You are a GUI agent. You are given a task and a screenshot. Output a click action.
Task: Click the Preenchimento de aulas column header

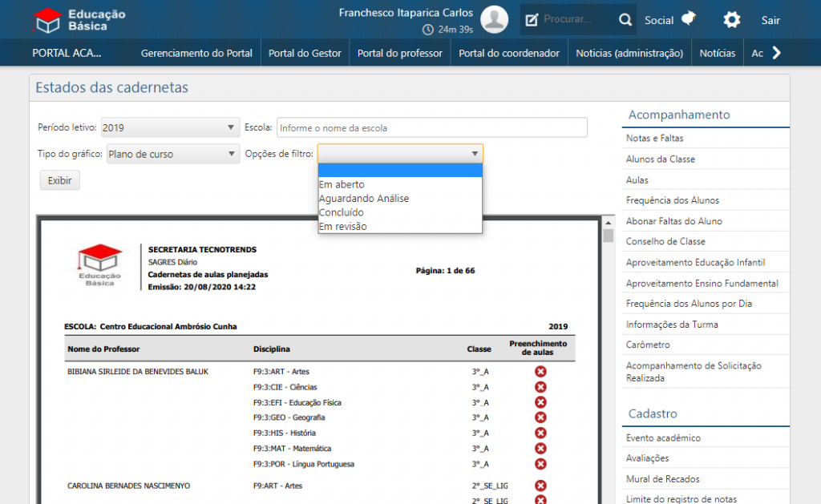pos(538,348)
